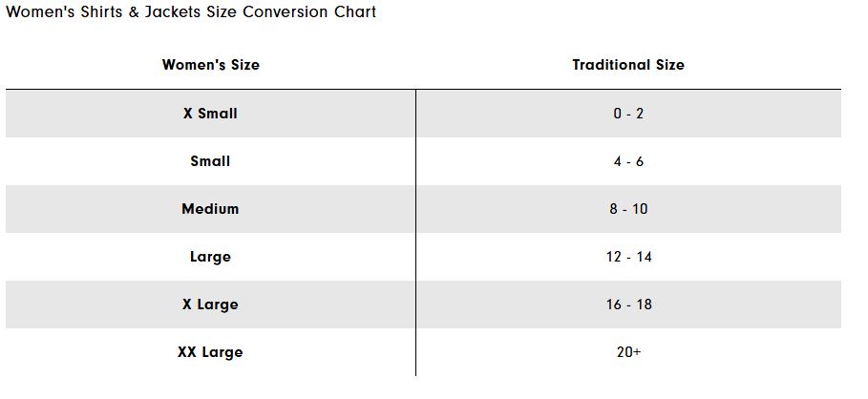Click the word "Women's" in the chart title

coord(37,12)
